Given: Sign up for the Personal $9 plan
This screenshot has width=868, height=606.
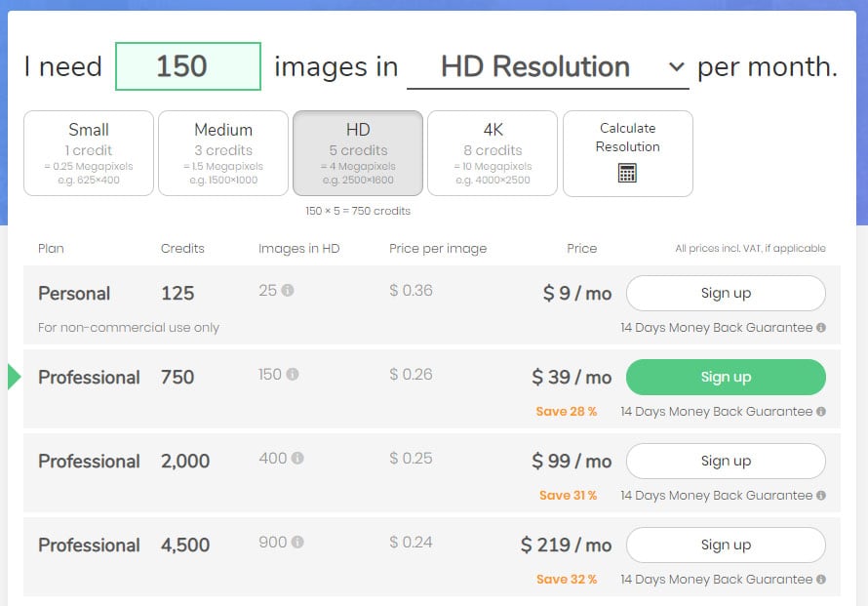Looking at the screenshot, I should (x=726, y=293).
